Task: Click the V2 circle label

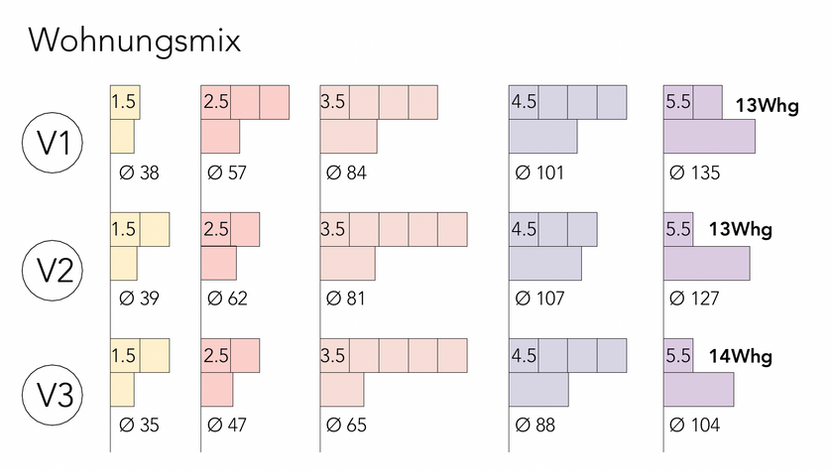Action: pyautogui.click(x=53, y=270)
